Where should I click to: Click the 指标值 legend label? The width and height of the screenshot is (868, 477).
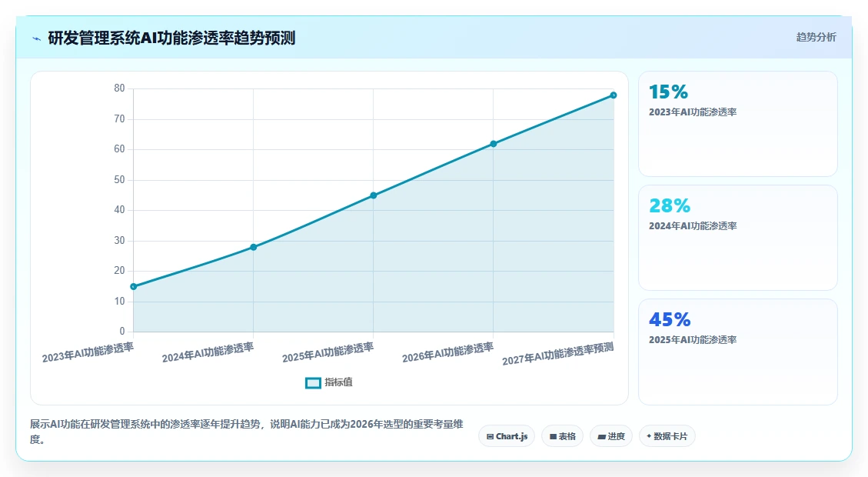coord(338,382)
